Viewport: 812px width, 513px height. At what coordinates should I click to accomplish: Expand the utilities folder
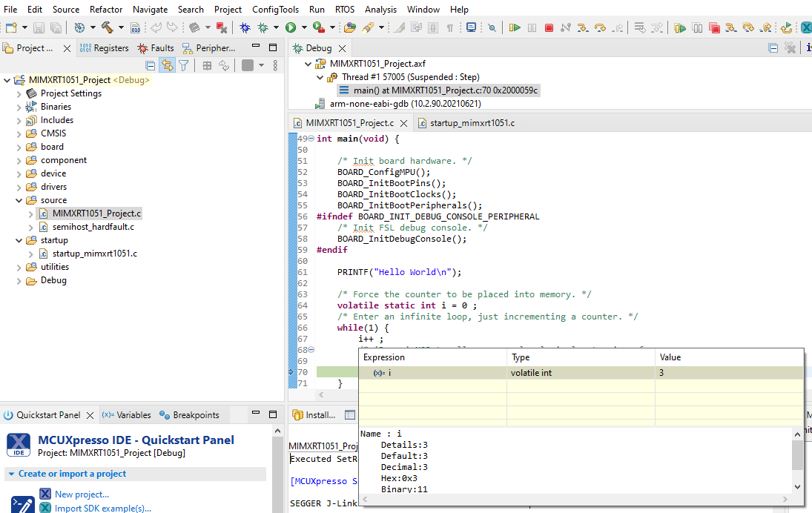pyautogui.click(x=19, y=268)
